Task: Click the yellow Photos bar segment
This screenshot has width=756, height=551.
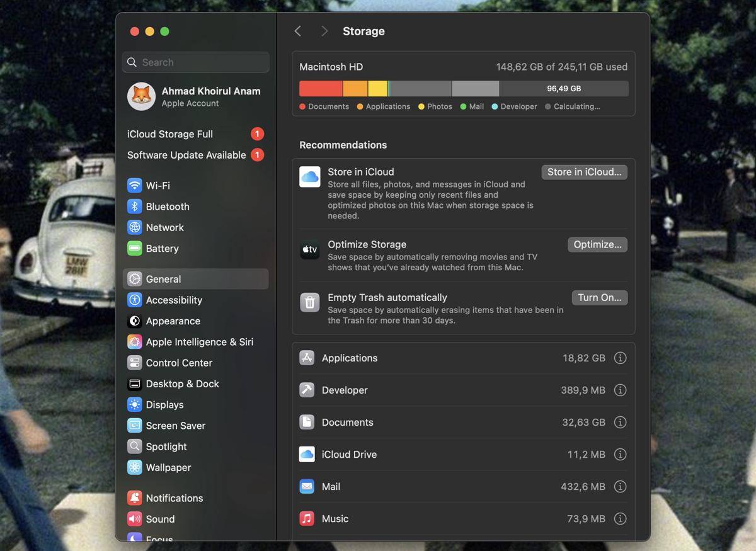Action: (378, 88)
